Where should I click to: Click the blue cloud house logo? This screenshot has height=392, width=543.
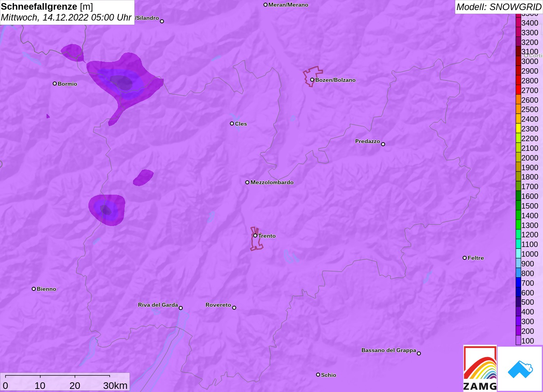[x=520, y=369]
